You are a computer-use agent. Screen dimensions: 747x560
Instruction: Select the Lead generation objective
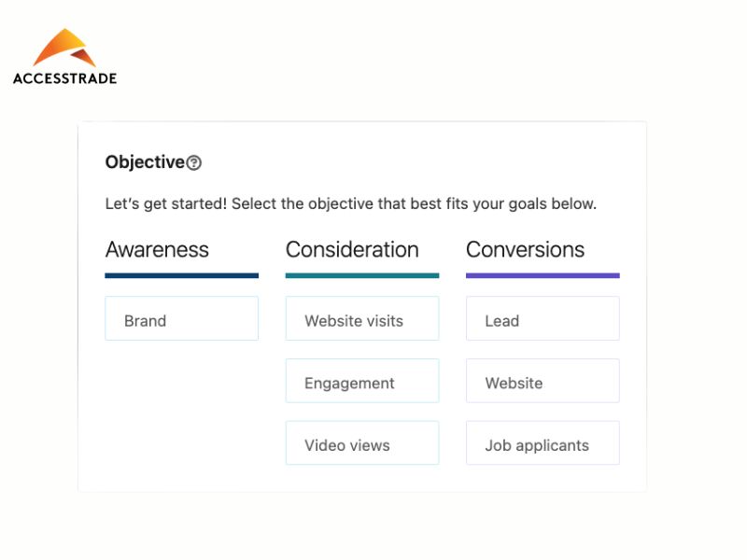(x=543, y=319)
